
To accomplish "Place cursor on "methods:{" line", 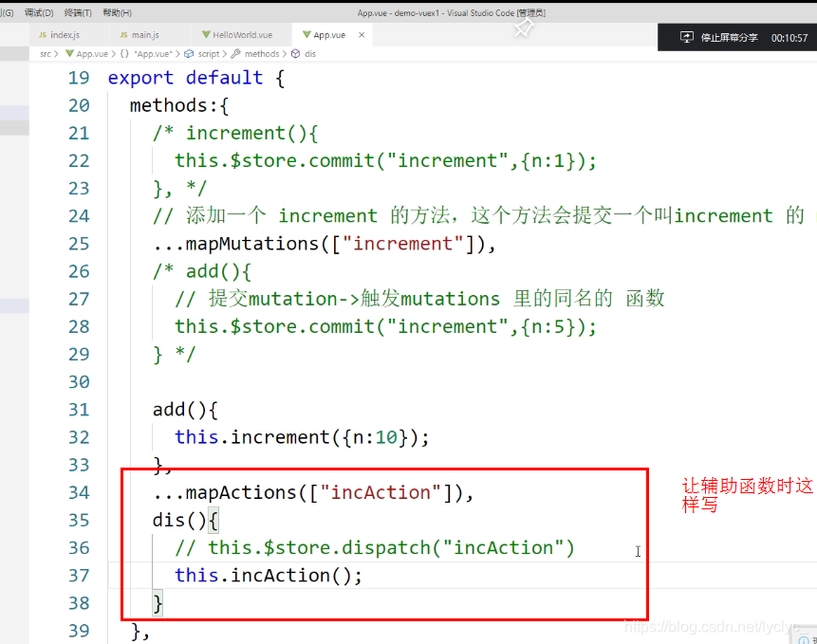I will point(178,105).
